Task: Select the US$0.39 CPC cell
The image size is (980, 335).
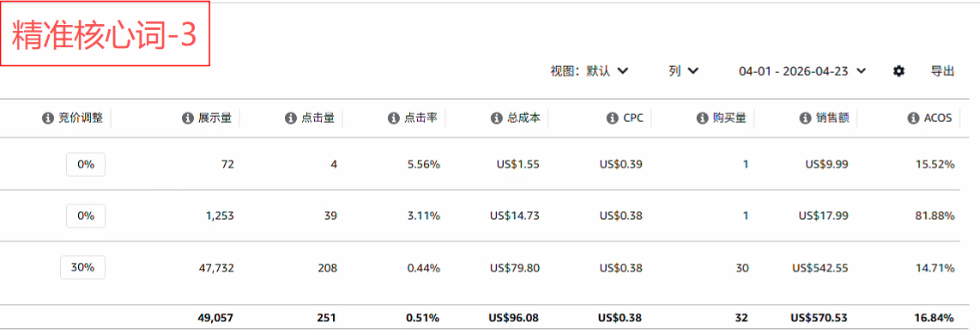Action: click(x=621, y=165)
